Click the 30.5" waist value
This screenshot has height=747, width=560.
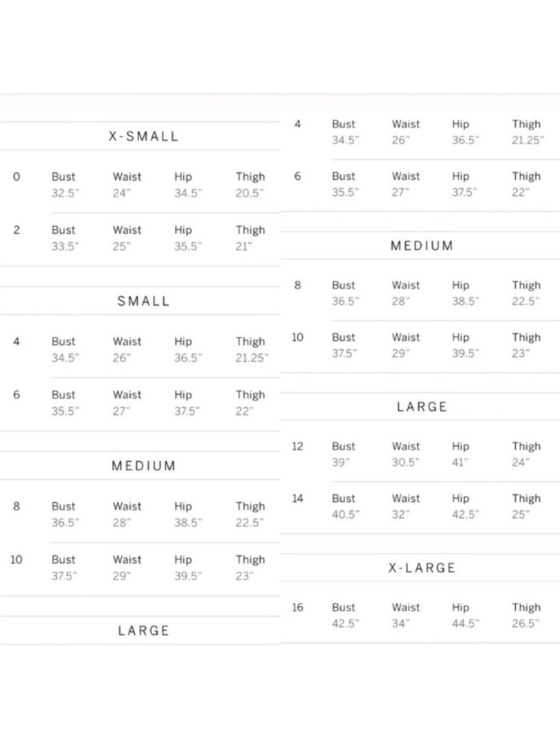pyautogui.click(x=405, y=462)
